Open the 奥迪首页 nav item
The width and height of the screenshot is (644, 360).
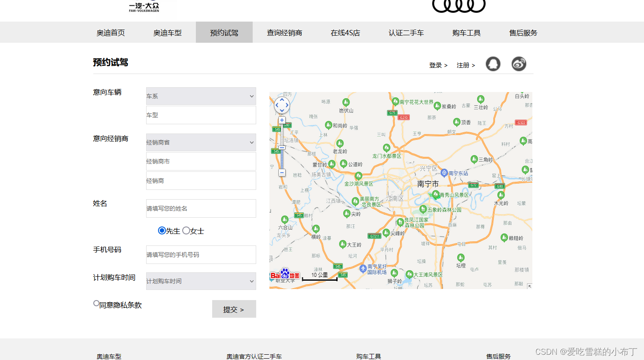click(110, 33)
